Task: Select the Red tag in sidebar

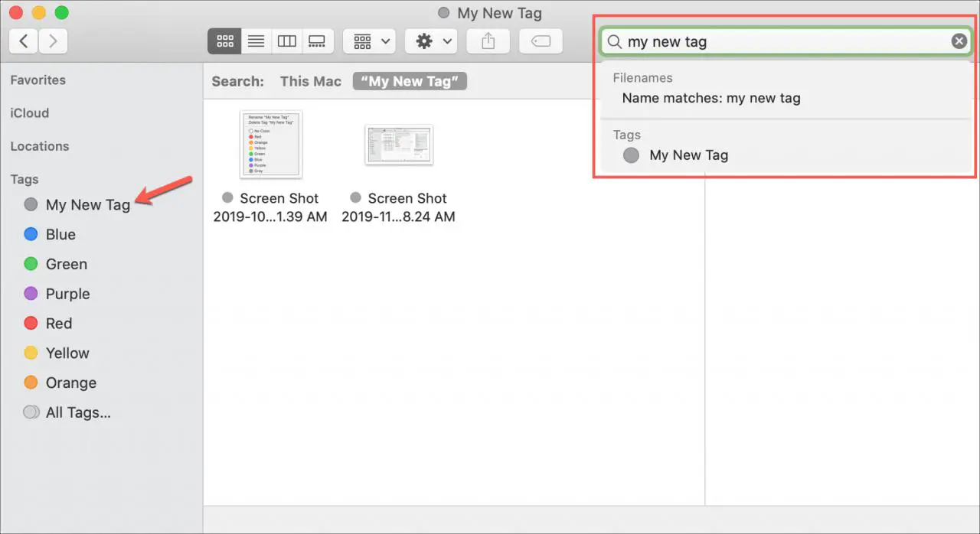Action: (58, 324)
